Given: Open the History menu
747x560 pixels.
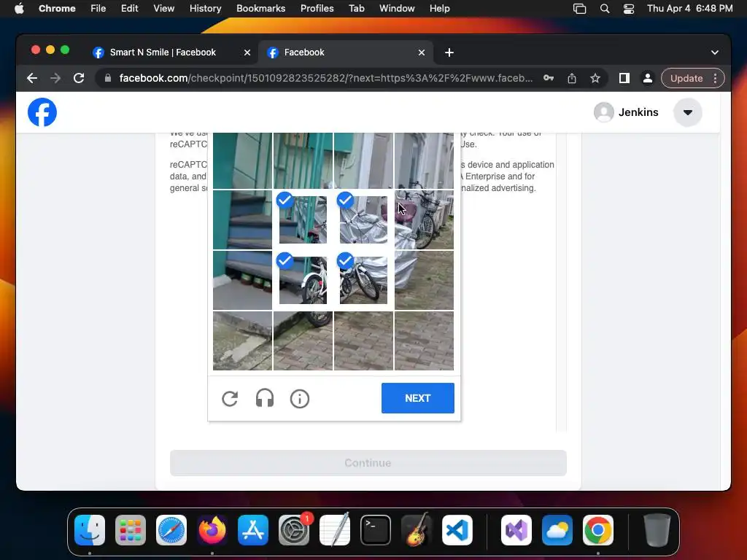Looking at the screenshot, I should [205, 9].
